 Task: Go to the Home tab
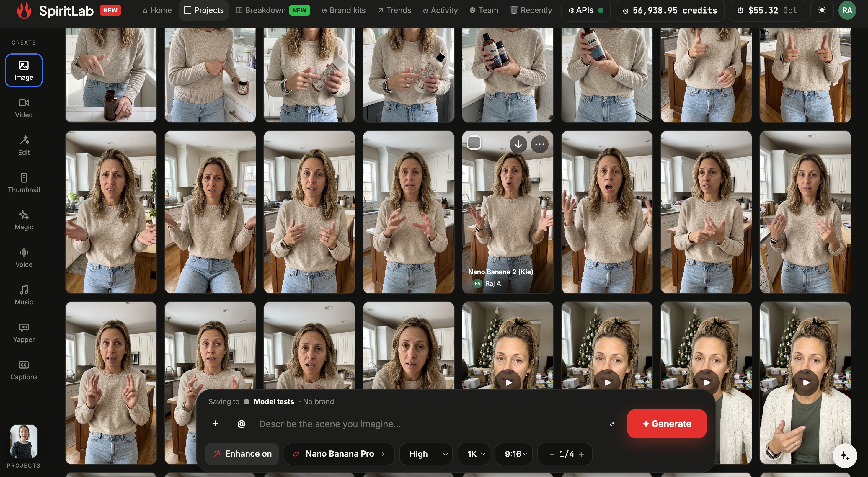pos(157,10)
